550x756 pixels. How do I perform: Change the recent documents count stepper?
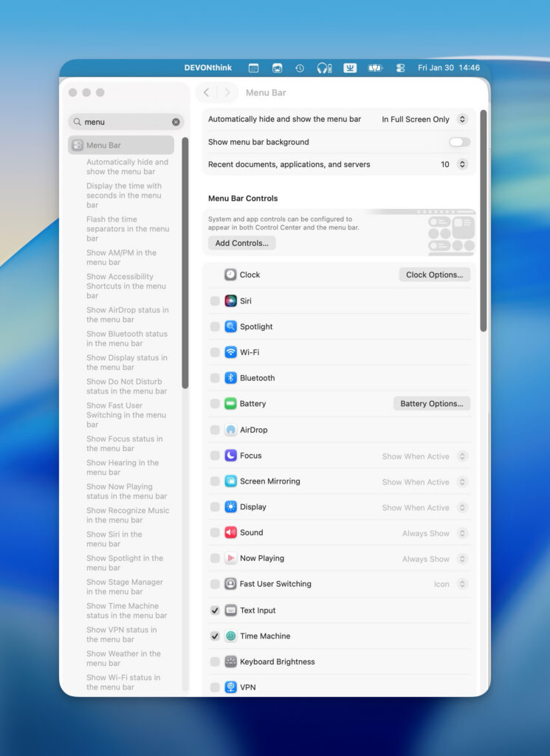pos(462,165)
